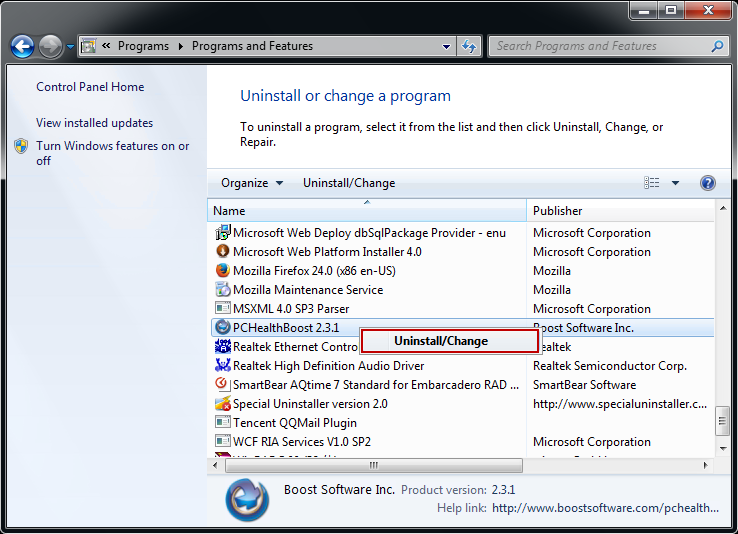Screen dimensions: 738x534
Task: Choose Uninstall/Change from context menu
Action: pos(449,341)
